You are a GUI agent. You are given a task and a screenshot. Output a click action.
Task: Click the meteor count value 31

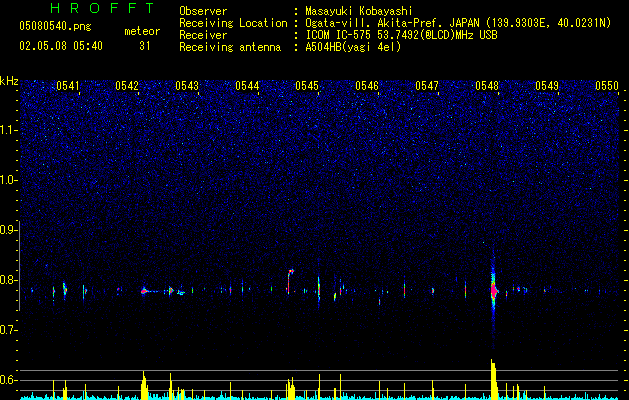click(x=144, y=46)
